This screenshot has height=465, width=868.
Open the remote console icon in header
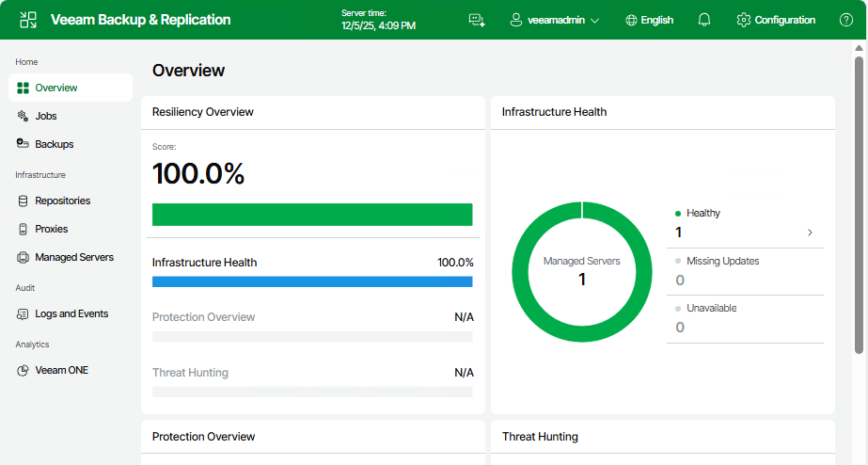coord(476,20)
